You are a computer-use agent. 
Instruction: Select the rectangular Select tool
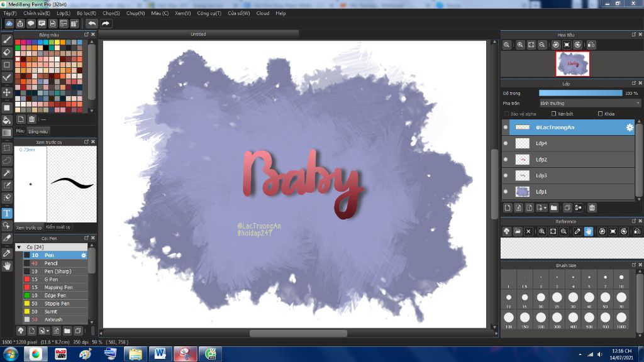tap(7, 148)
